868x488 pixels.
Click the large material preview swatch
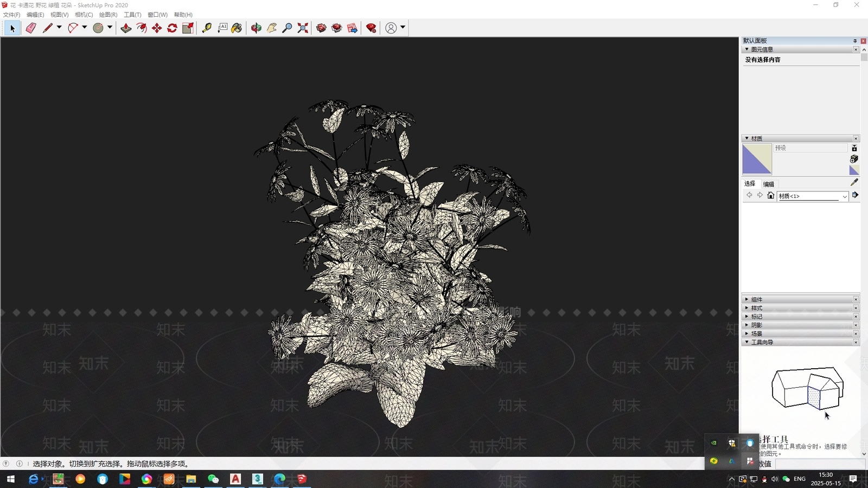coord(757,159)
